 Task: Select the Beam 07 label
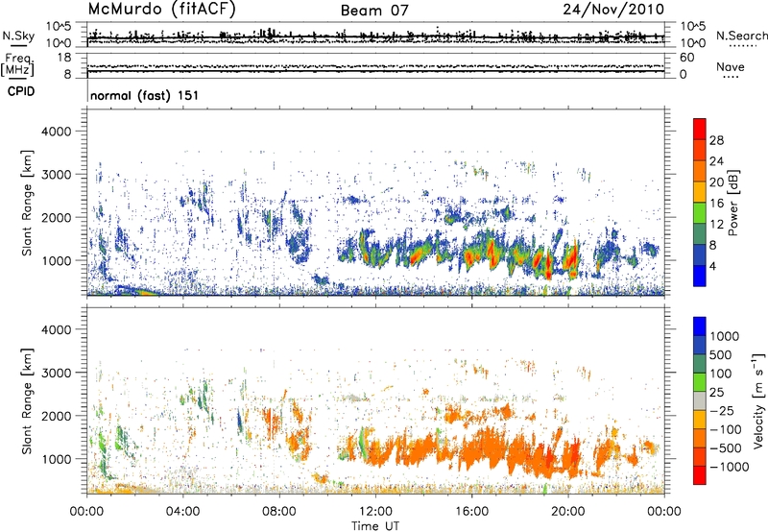(374, 11)
